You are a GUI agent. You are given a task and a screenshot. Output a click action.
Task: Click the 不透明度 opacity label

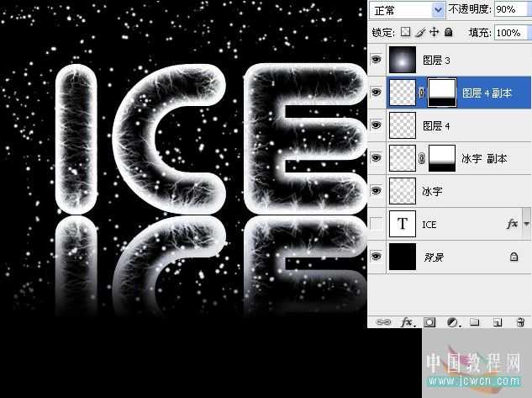(470, 9)
